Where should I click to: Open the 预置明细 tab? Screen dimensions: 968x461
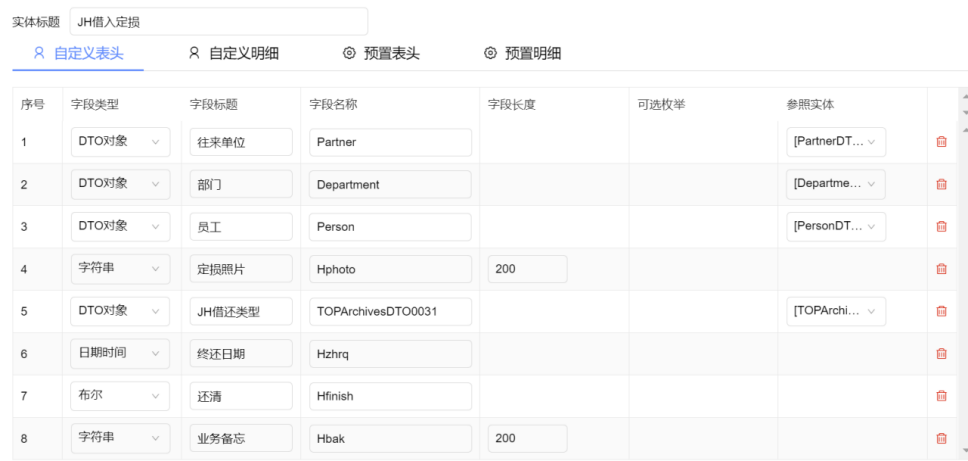[522, 54]
